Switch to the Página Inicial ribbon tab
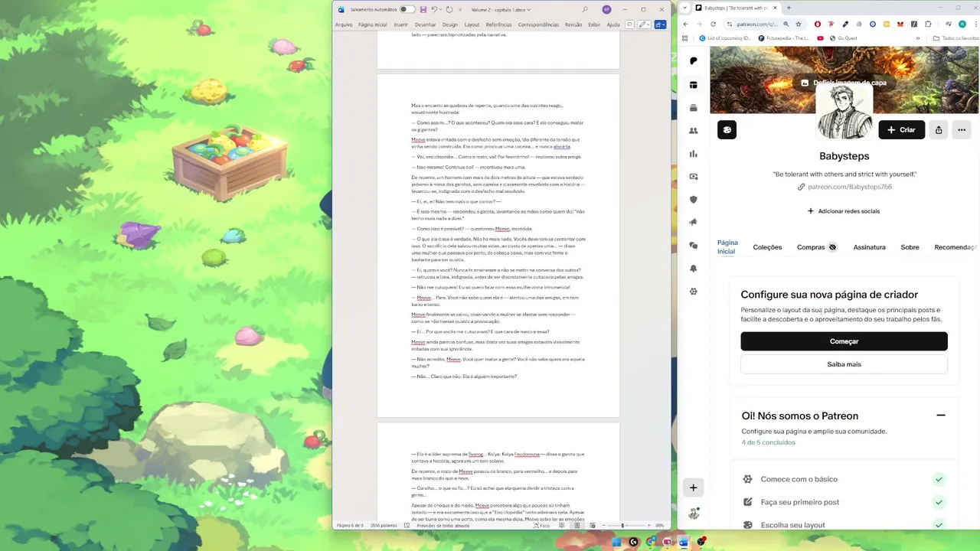 (x=372, y=24)
